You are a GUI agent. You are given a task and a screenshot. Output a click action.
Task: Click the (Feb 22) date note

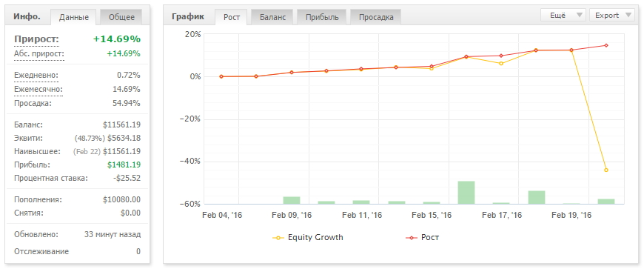(x=87, y=152)
